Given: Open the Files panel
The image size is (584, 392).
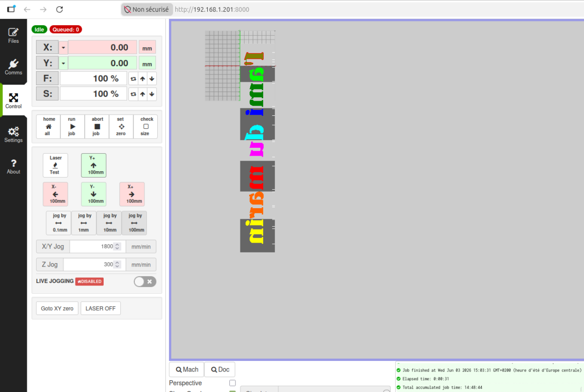Looking at the screenshot, I should 13,36.
